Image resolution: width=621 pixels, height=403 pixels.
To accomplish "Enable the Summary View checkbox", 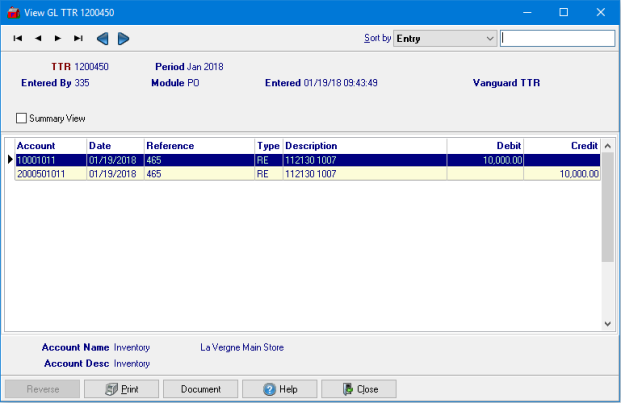I will point(22,118).
